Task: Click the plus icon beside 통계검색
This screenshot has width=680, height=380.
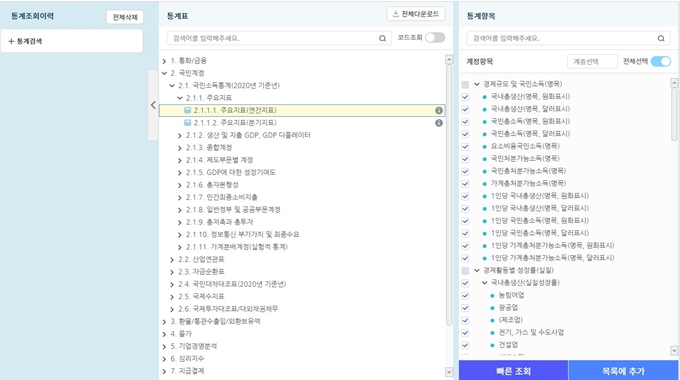Action: pyautogui.click(x=11, y=41)
